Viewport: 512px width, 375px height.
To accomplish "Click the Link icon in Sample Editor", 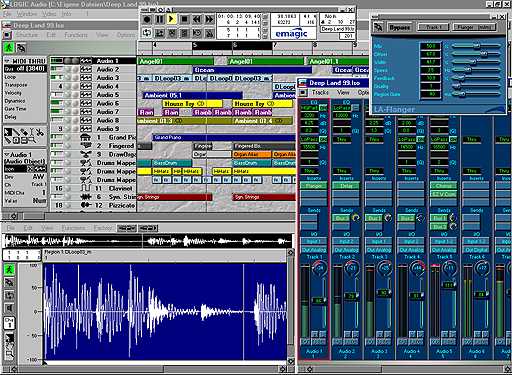I will coord(9,283).
